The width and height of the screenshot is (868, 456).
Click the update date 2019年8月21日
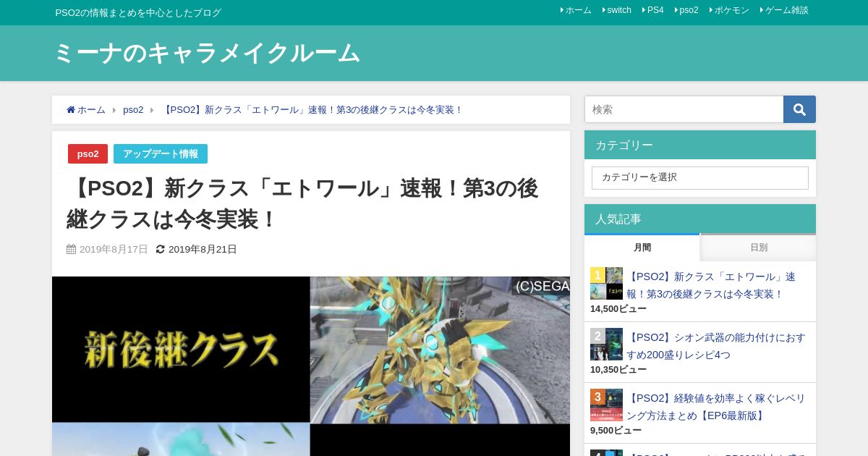click(203, 249)
